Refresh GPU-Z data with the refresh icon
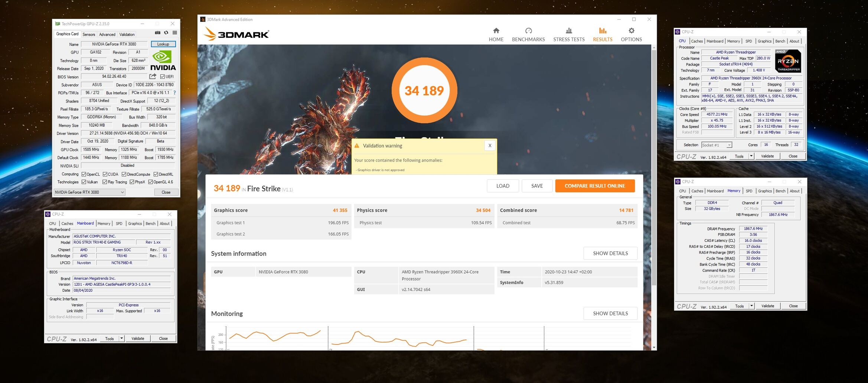The height and width of the screenshot is (383, 868). [166, 33]
